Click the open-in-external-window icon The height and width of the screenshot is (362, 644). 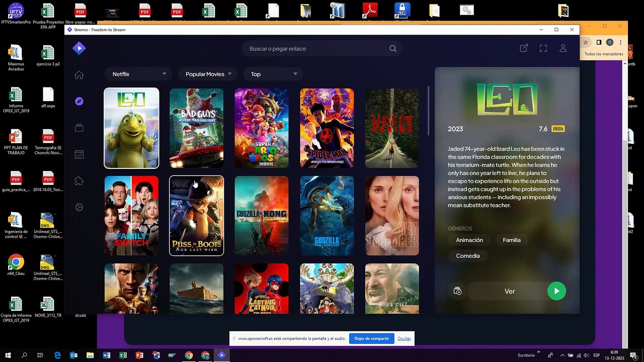[524, 48]
